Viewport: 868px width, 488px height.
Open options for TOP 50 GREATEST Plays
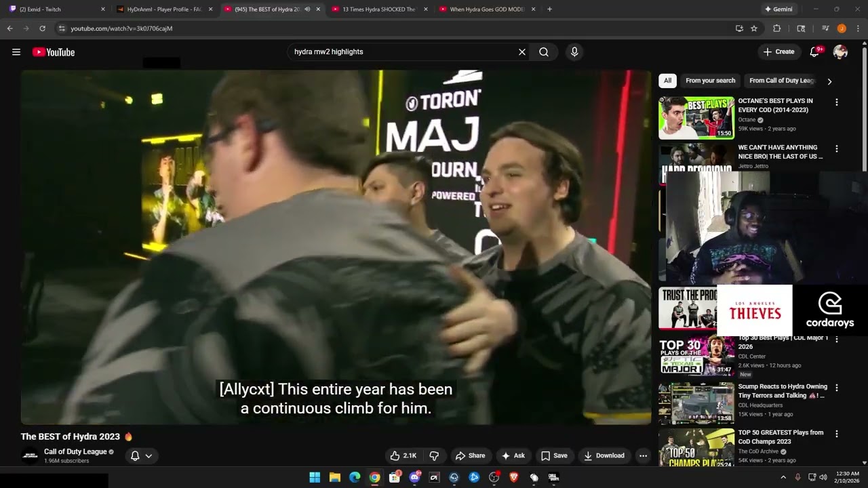click(x=837, y=434)
